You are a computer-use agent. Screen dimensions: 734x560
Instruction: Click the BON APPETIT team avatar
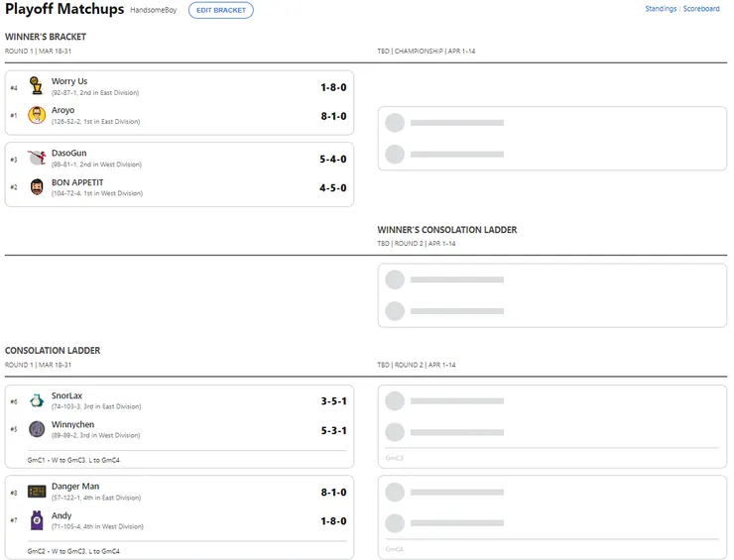[x=37, y=186]
